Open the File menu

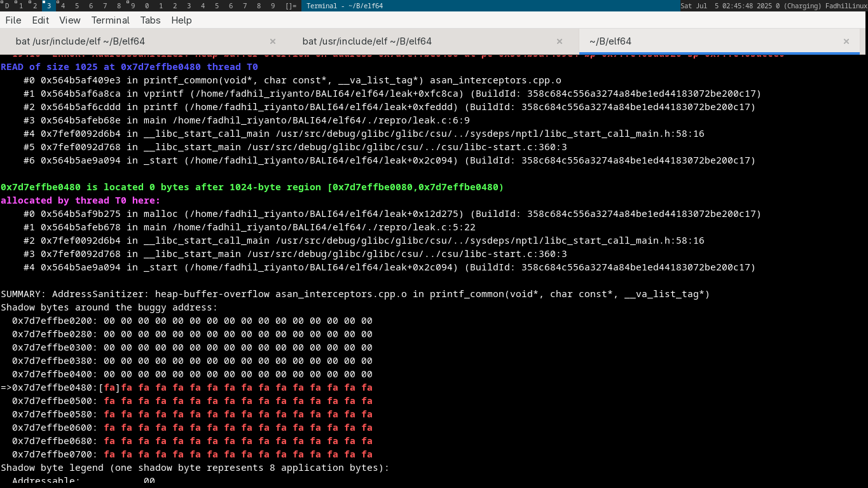[13, 20]
